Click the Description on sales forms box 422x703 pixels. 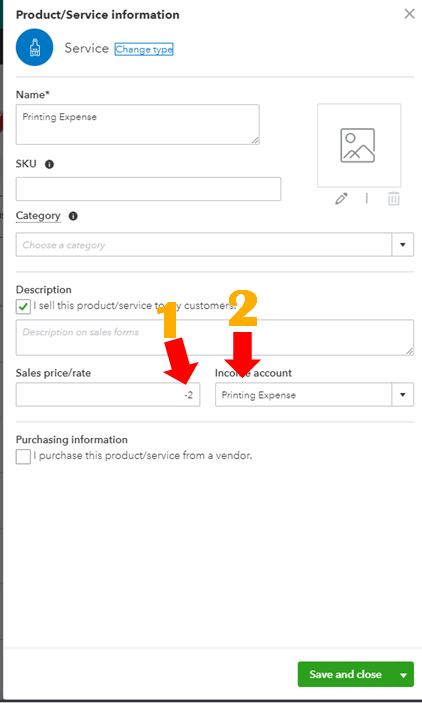(x=215, y=338)
